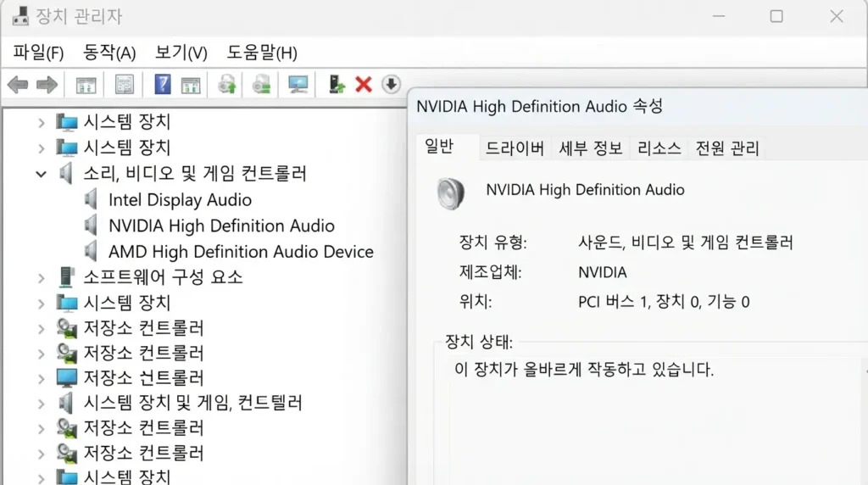Open the 동작(A) menu
868x485 pixels.
point(109,53)
